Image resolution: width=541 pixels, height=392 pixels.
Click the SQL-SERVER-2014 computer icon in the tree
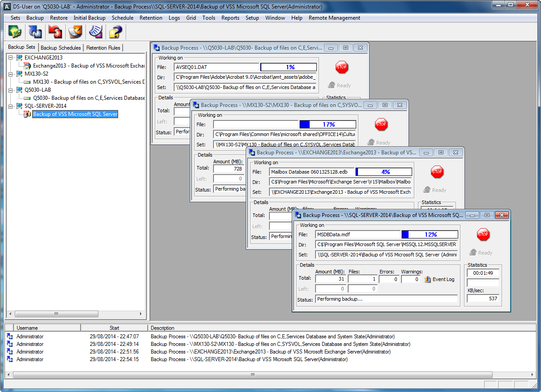tap(19, 106)
